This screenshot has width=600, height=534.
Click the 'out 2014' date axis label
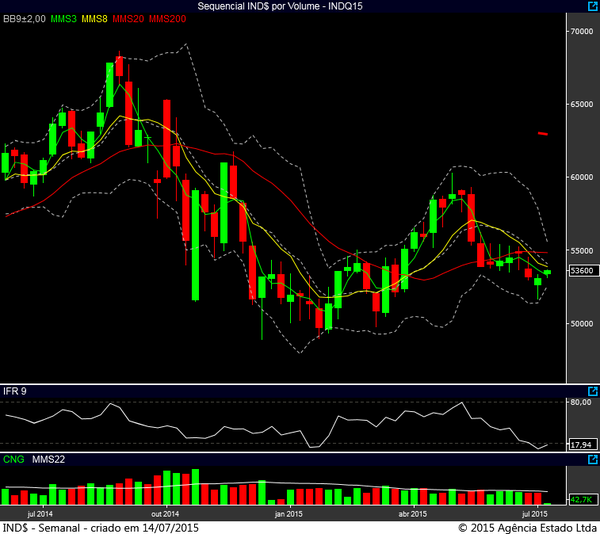point(164,513)
